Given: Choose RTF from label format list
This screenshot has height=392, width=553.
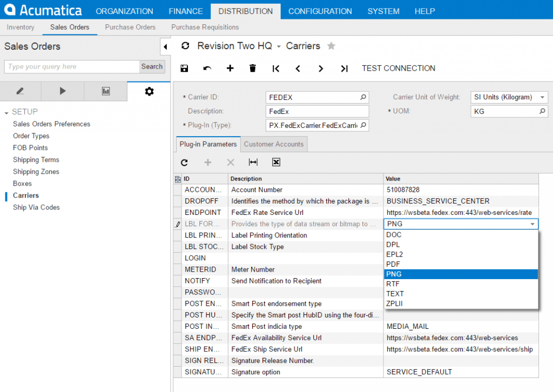Looking at the screenshot, I should click(x=461, y=284).
